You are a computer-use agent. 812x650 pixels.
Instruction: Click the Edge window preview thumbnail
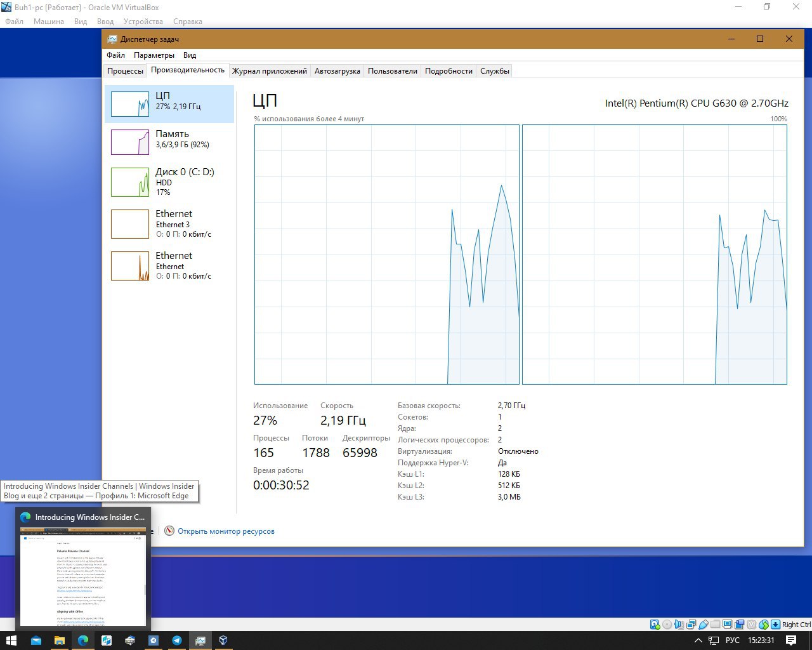[x=84, y=576]
